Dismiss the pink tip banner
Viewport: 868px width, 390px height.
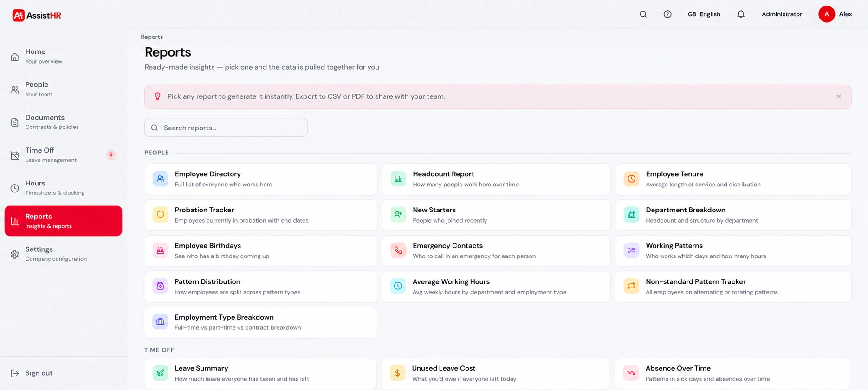pyautogui.click(x=839, y=96)
